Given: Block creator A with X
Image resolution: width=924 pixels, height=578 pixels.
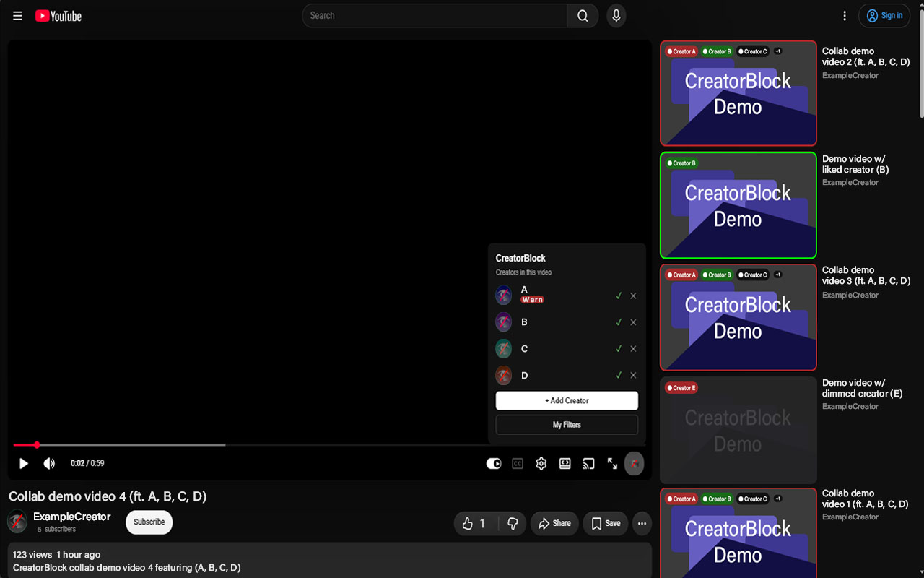Looking at the screenshot, I should 633,296.
